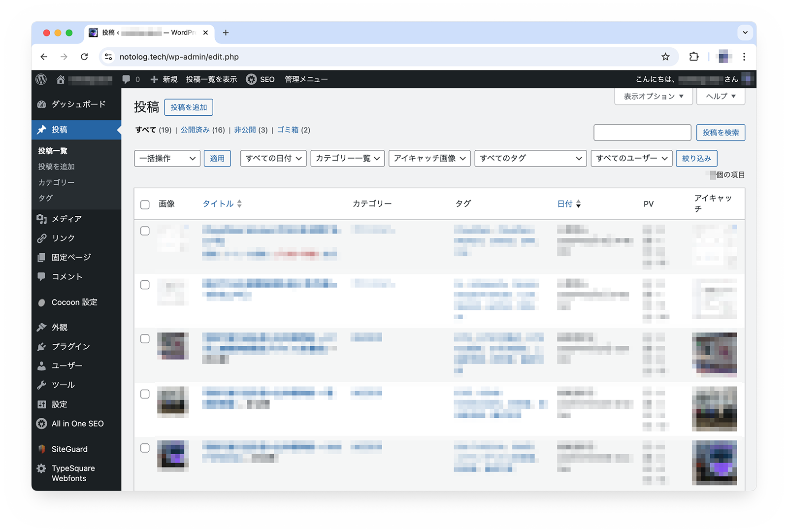Check the third post row checkbox
This screenshot has height=532, width=788.
145,339
